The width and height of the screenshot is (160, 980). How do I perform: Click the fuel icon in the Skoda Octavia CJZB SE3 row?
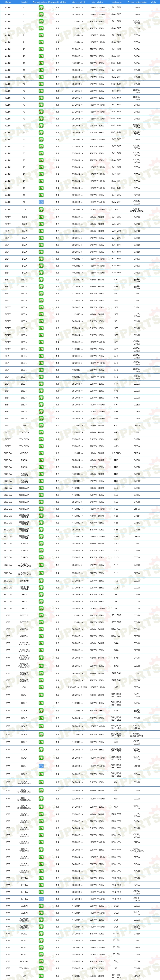point(41,488)
